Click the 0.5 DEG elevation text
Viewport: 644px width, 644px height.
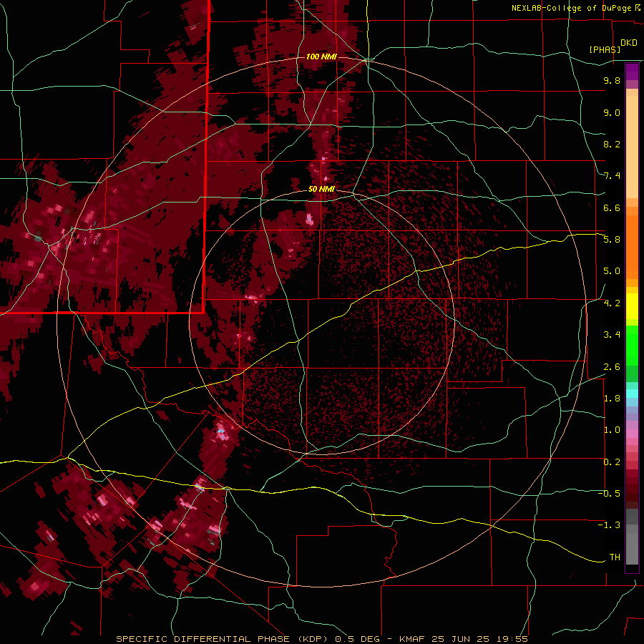click(357, 639)
